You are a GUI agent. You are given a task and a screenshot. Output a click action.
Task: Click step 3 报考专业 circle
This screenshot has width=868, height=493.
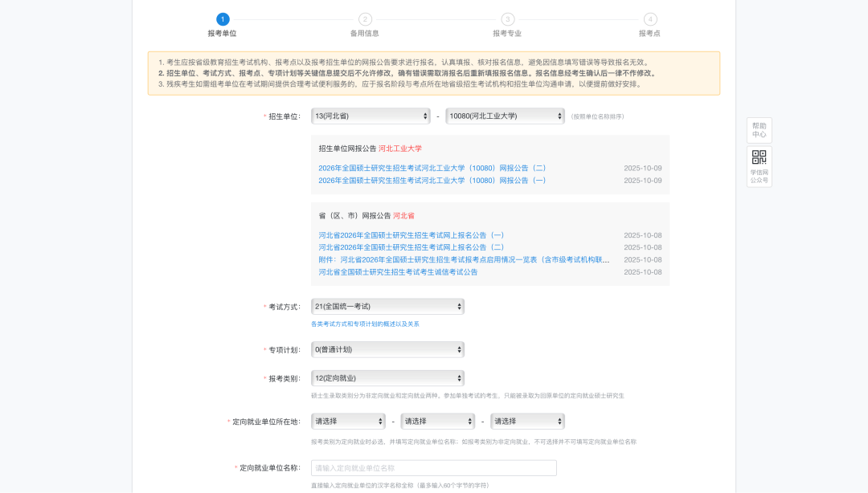507,19
